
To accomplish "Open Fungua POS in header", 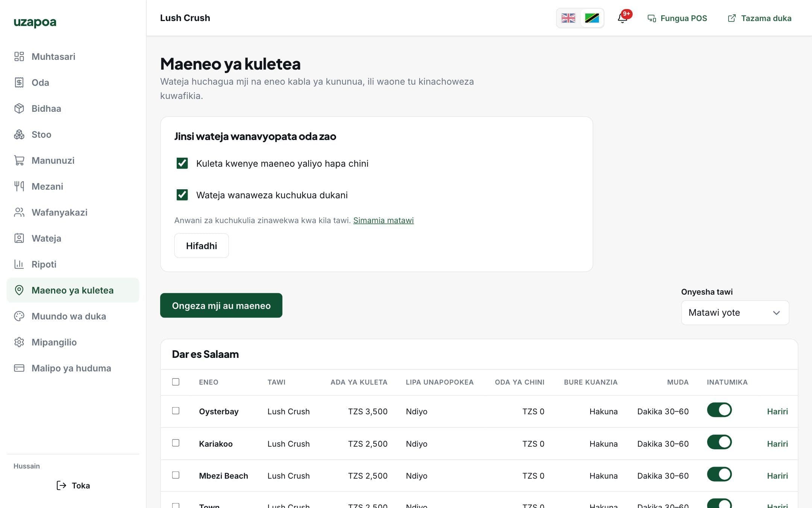I will click(677, 18).
